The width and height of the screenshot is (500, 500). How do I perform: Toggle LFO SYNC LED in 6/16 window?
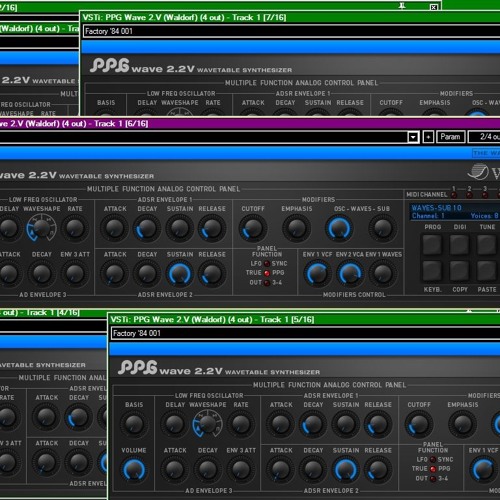coord(267,264)
